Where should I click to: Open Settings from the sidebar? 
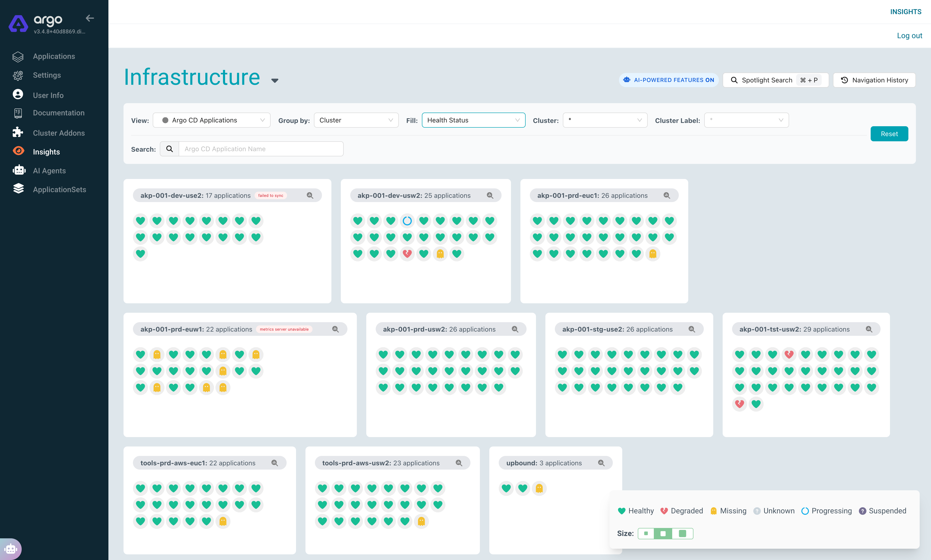[47, 75]
